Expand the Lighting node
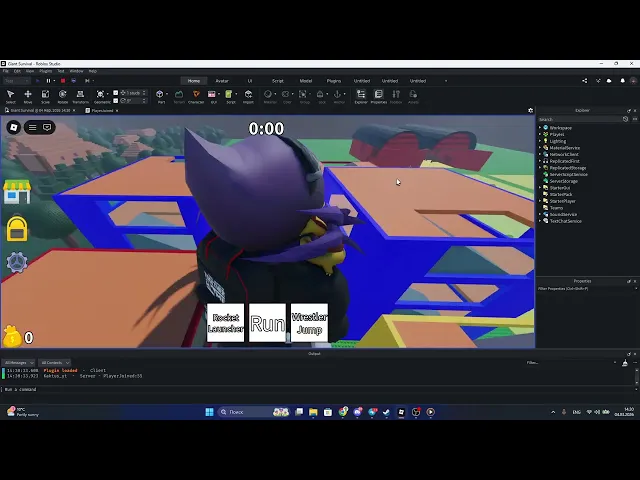Viewport: 640px width, 480px height. tap(540, 141)
